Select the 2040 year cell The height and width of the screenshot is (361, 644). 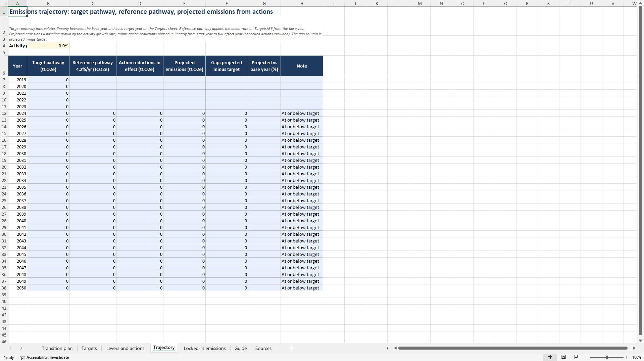tap(17, 221)
